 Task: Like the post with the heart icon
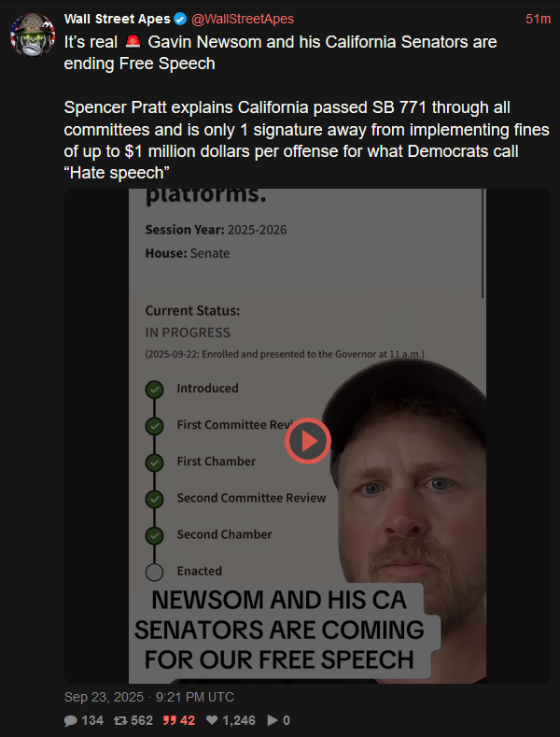(x=212, y=720)
